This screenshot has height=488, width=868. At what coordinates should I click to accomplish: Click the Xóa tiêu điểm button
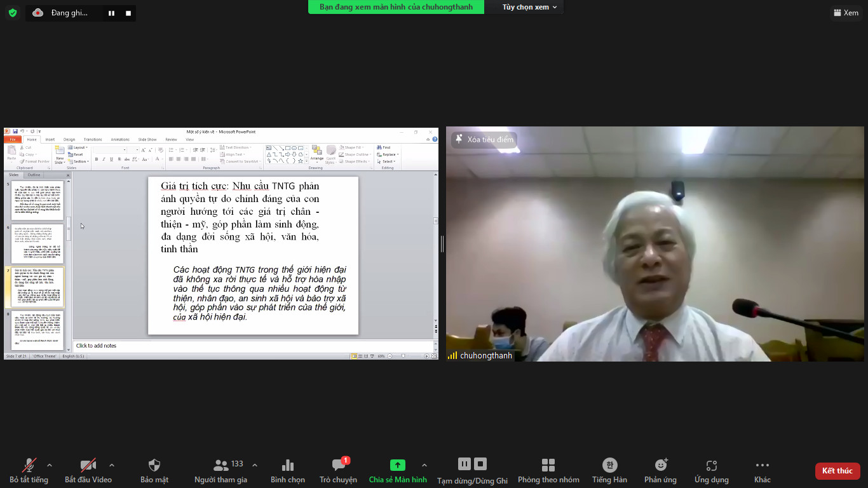click(x=484, y=140)
